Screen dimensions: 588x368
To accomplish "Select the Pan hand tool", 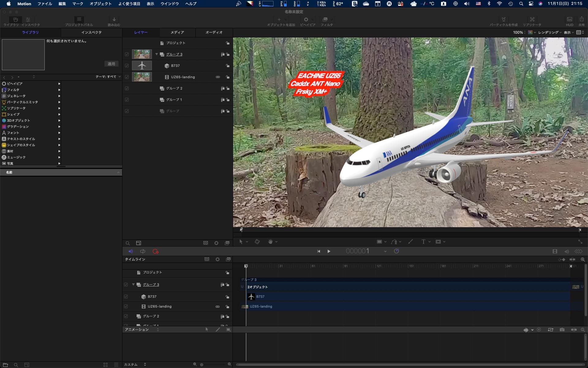I will point(270,242).
